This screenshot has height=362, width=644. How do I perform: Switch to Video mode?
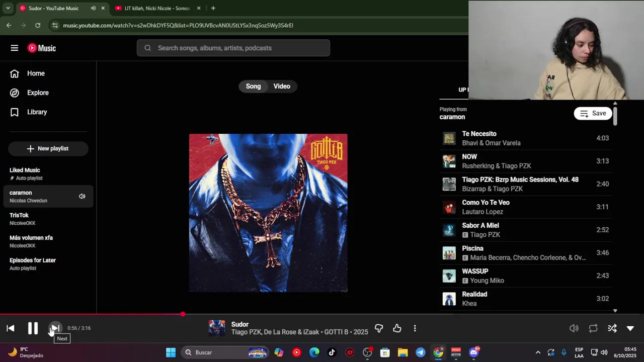(282, 86)
